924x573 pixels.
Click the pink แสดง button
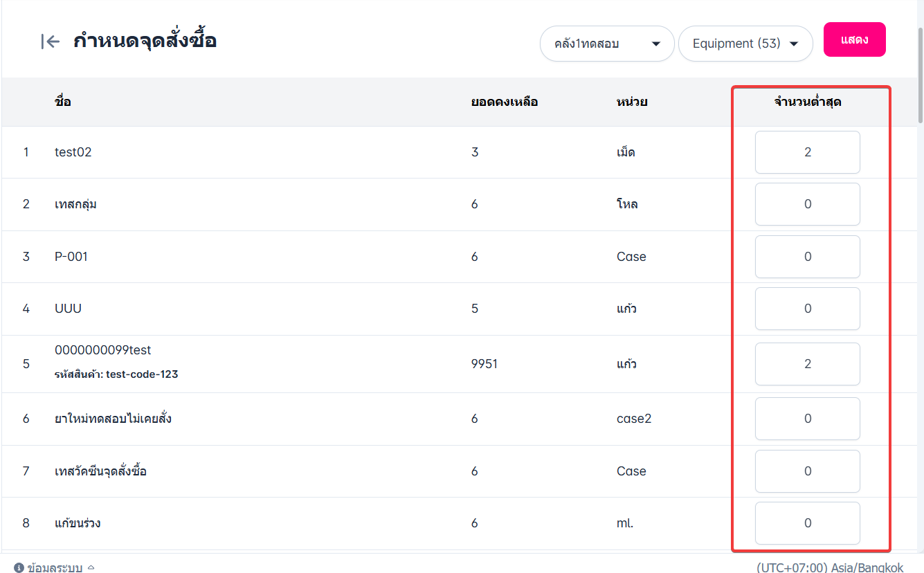point(854,39)
